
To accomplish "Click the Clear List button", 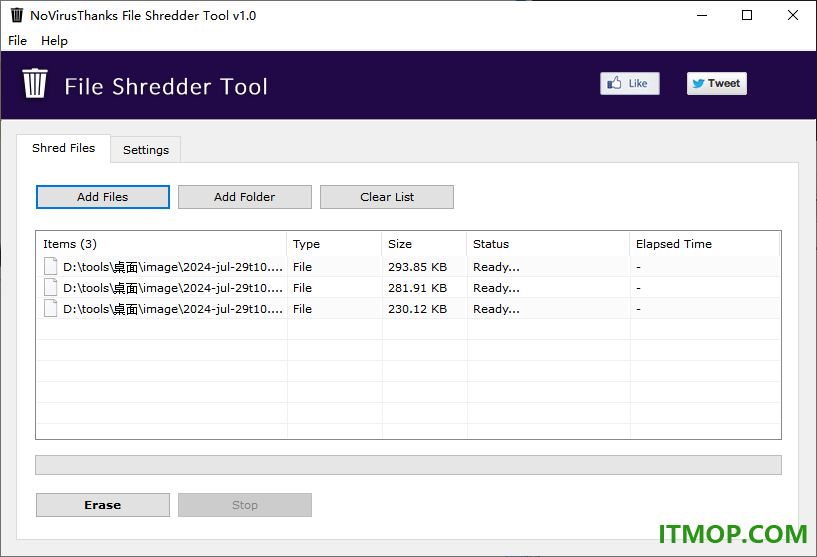I will coord(387,197).
